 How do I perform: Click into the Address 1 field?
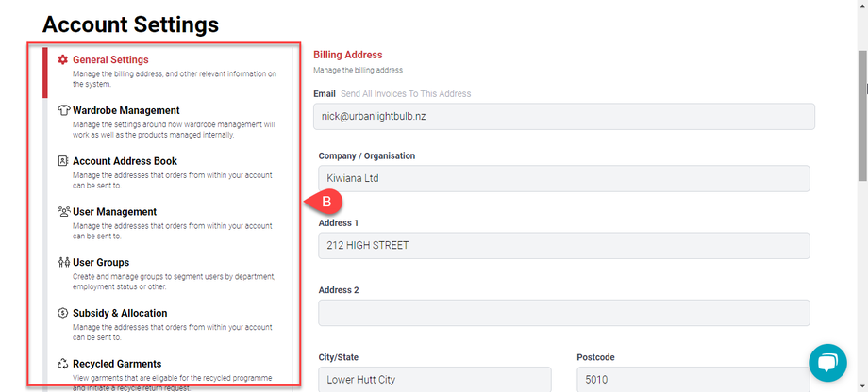coord(563,246)
